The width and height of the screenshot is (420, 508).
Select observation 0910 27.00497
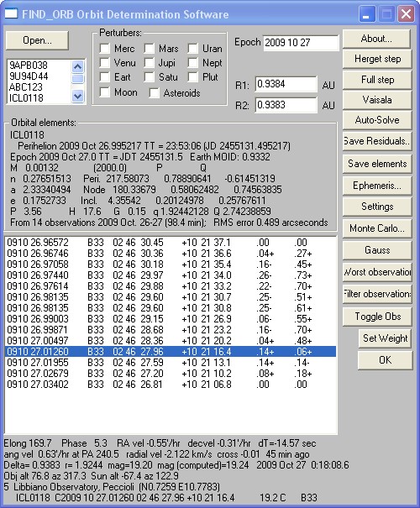click(x=171, y=341)
